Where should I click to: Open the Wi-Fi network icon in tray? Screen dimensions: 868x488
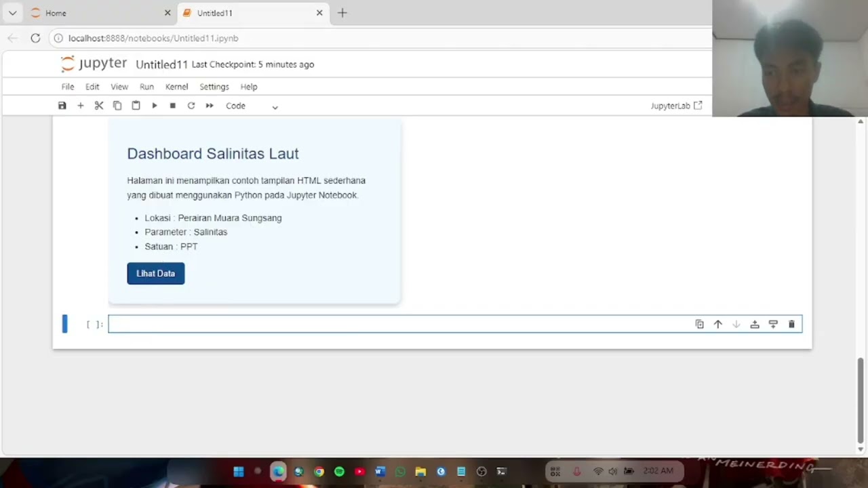[x=598, y=472]
